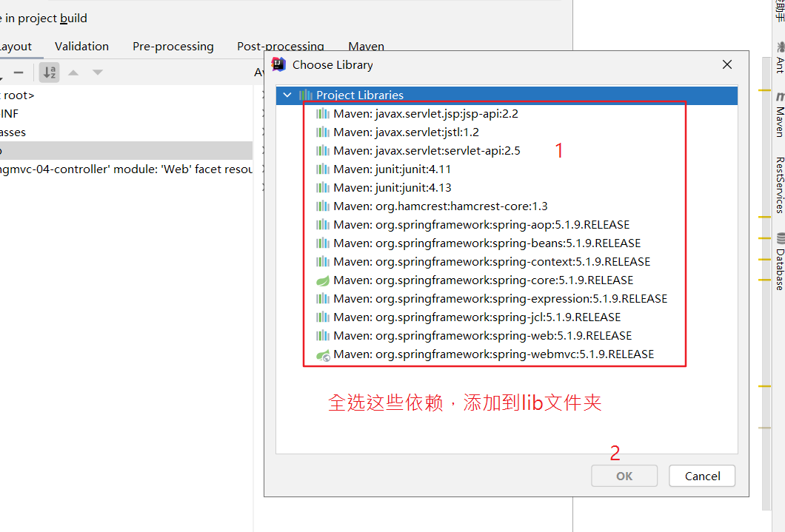Click the library icon beside jstl:1.2
The height and width of the screenshot is (532, 785).
(x=323, y=132)
